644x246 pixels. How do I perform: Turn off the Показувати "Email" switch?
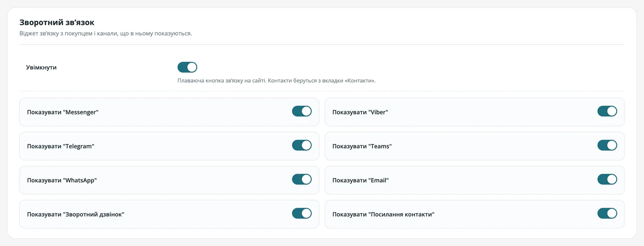(607, 179)
